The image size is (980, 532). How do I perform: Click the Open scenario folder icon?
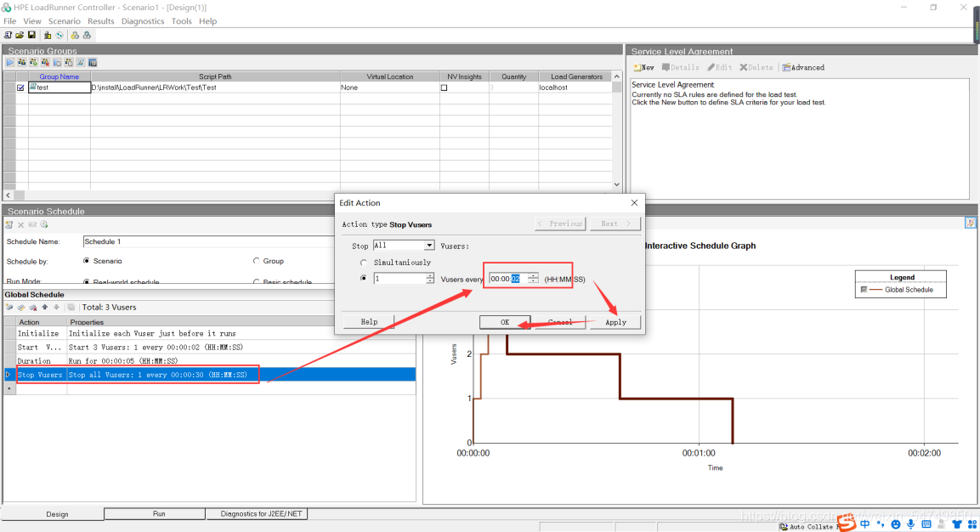(x=20, y=35)
